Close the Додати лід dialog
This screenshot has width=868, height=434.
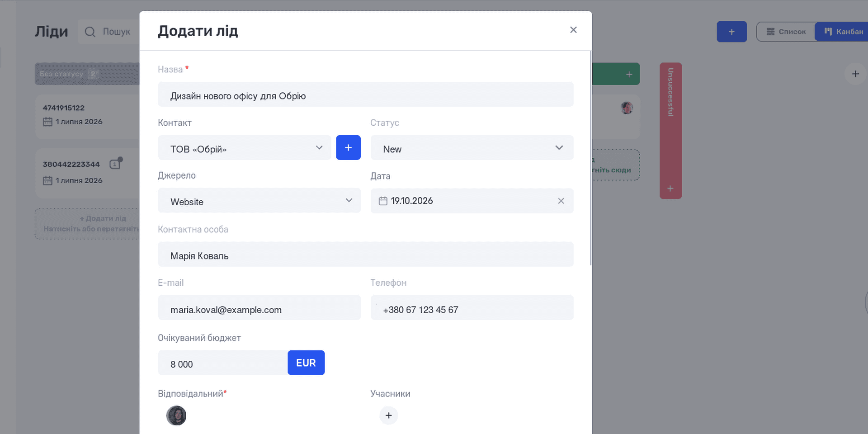pos(573,30)
